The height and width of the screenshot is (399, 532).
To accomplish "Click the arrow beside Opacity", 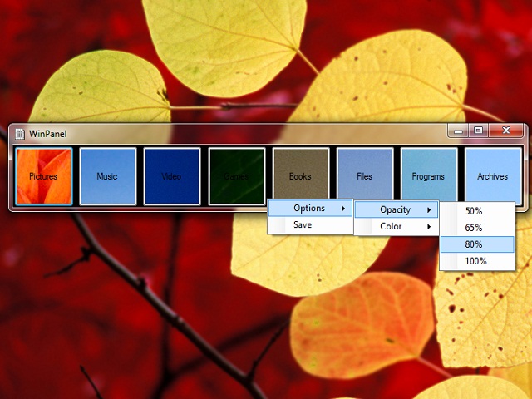I will (x=429, y=210).
